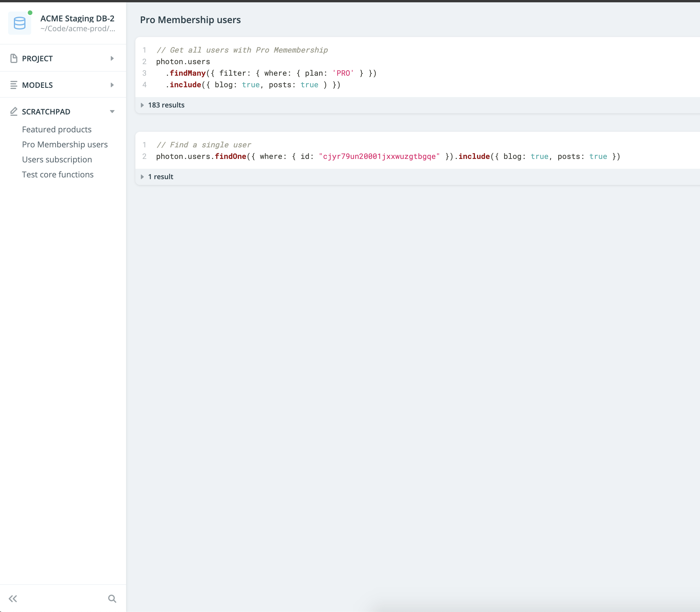The height and width of the screenshot is (612, 700).
Task: Click the SCRATCHPAD pencil icon
Action: click(14, 111)
